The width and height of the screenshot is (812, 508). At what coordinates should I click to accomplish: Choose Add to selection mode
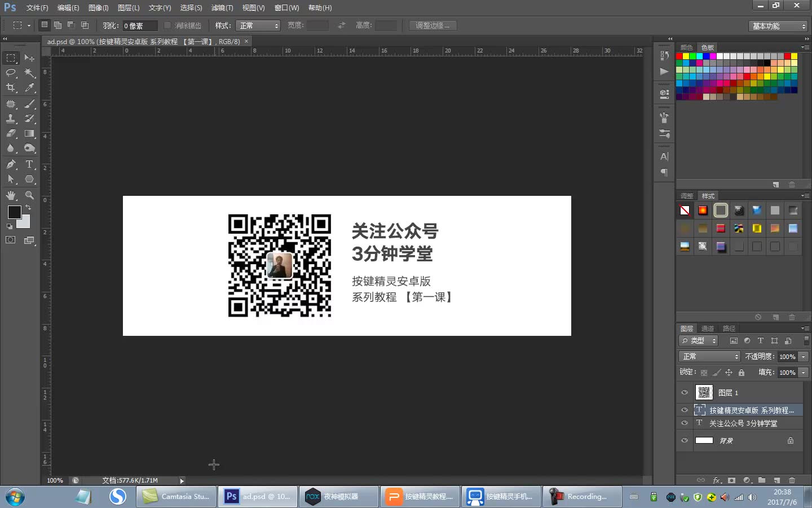click(58, 25)
